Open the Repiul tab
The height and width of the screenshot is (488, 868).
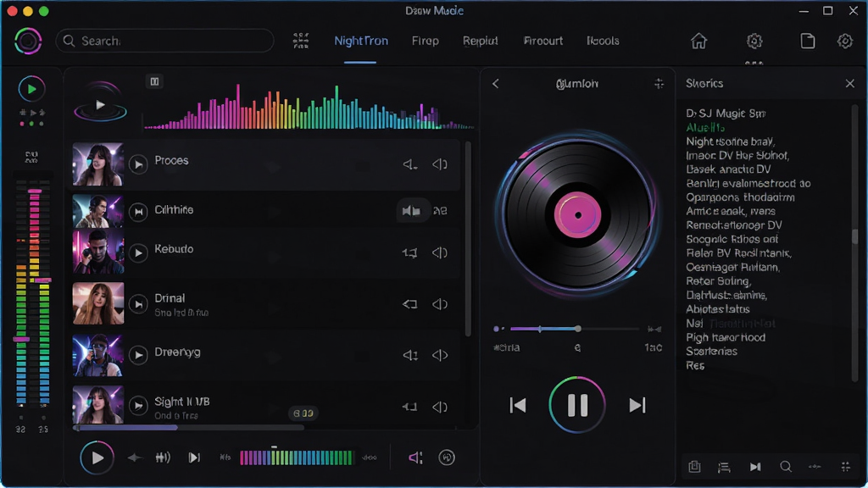pos(481,41)
